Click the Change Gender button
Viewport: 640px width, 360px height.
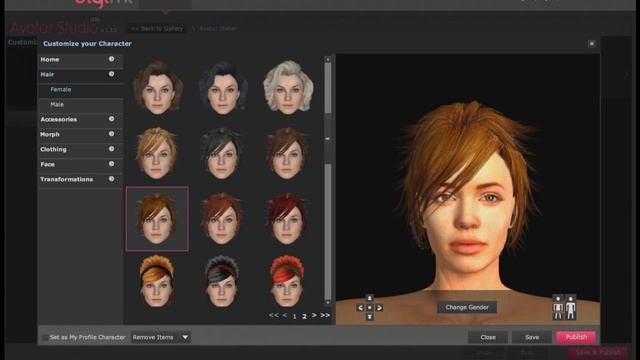point(467,307)
